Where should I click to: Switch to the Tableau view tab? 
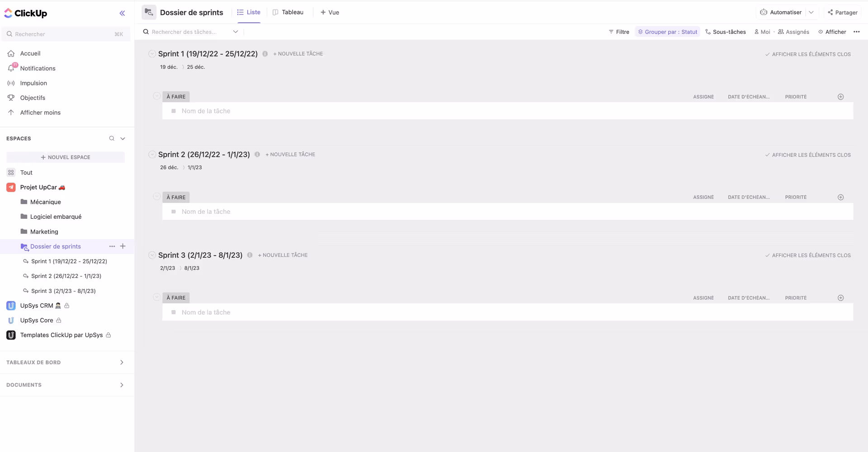[x=288, y=12]
